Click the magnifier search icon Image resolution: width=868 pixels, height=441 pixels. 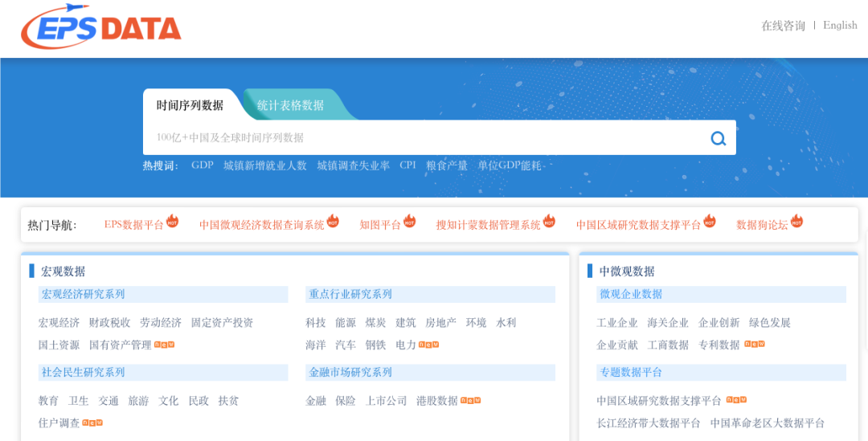[x=718, y=138]
